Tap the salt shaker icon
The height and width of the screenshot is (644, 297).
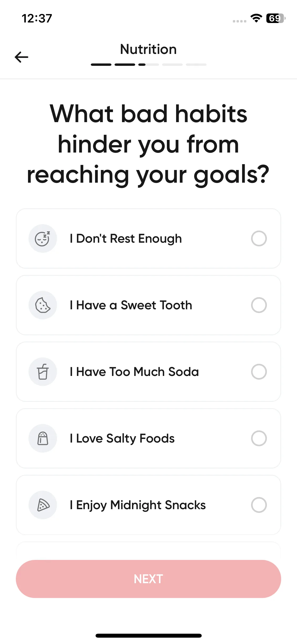click(43, 438)
